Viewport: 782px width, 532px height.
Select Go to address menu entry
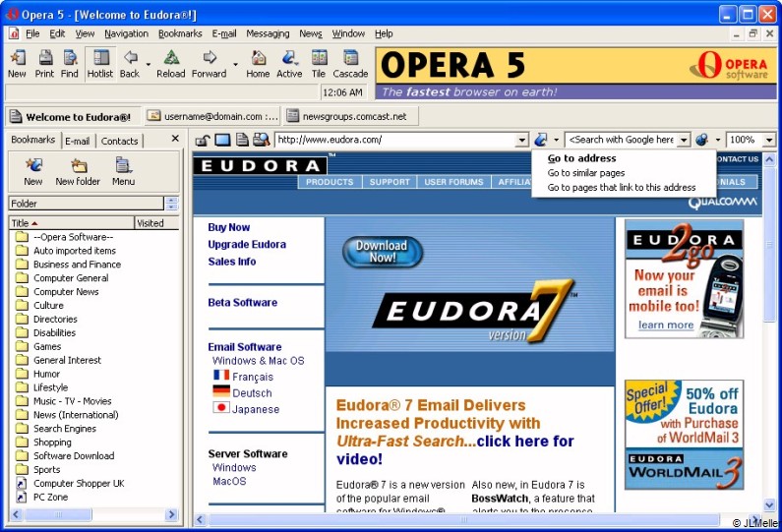(581, 158)
